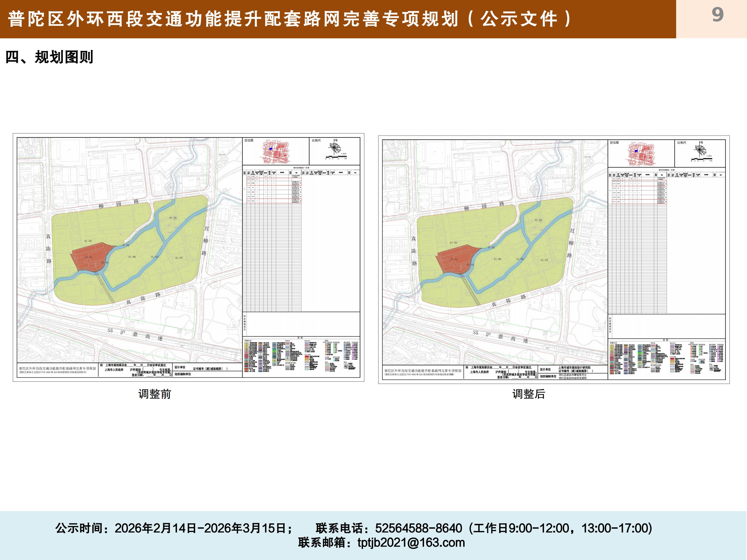Click the north arrow compass in the left map
The image size is (747, 560).
[x=335, y=147]
